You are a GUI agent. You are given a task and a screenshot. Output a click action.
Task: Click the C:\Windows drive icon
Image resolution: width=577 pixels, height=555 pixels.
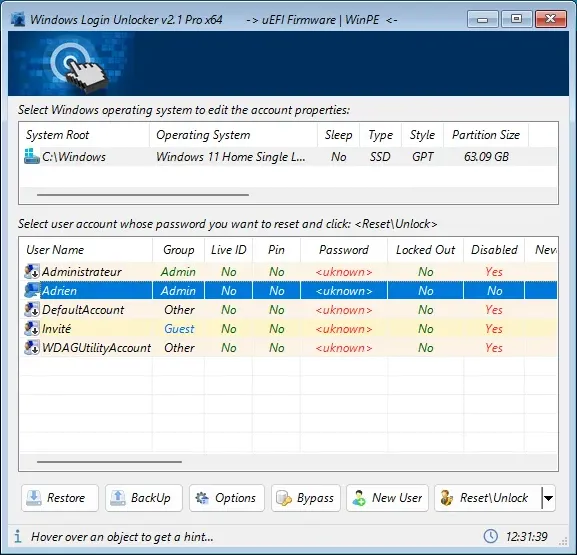click(x=32, y=156)
